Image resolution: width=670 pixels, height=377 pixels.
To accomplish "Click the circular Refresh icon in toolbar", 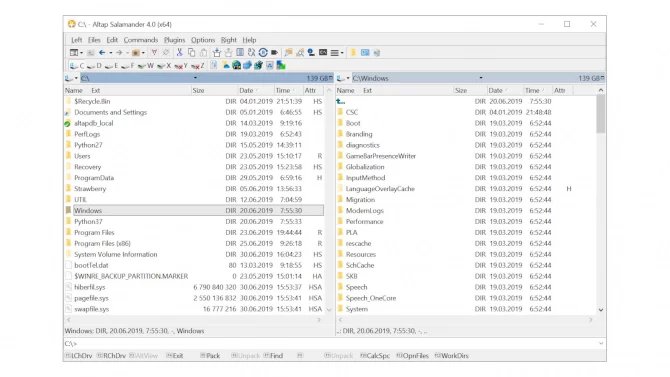I will coord(263,53).
